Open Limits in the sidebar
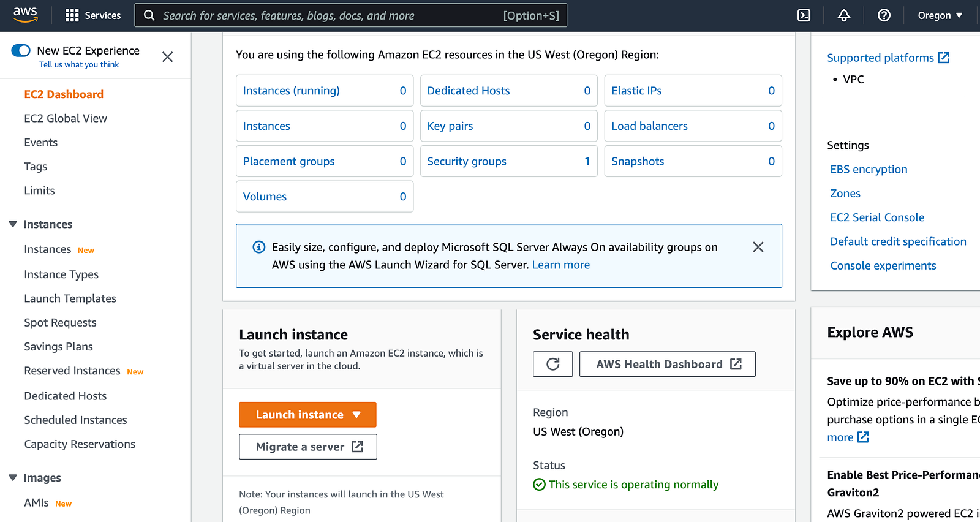980x522 pixels. coord(39,191)
